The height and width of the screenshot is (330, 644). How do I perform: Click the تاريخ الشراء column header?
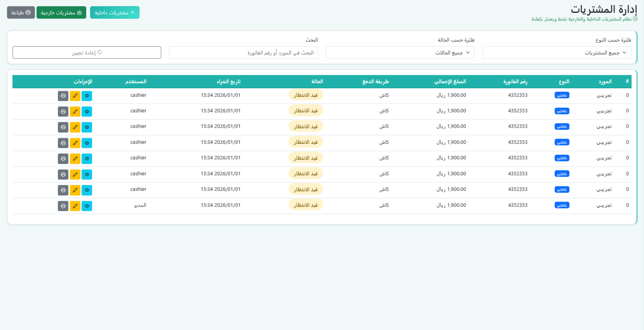tap(229, 81)
